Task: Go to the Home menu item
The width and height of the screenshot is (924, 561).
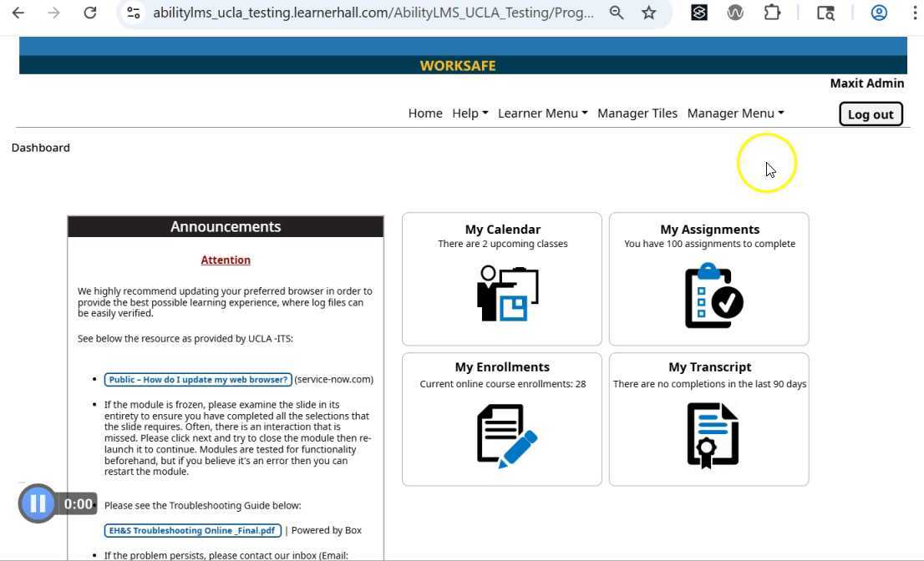Action: click(x=425, y=113)
